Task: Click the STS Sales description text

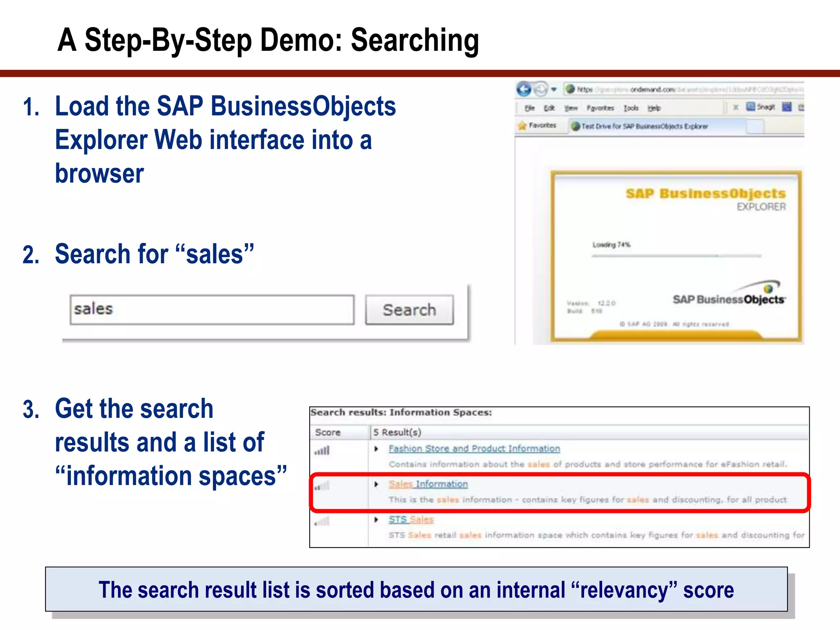Action: (597, 535)
